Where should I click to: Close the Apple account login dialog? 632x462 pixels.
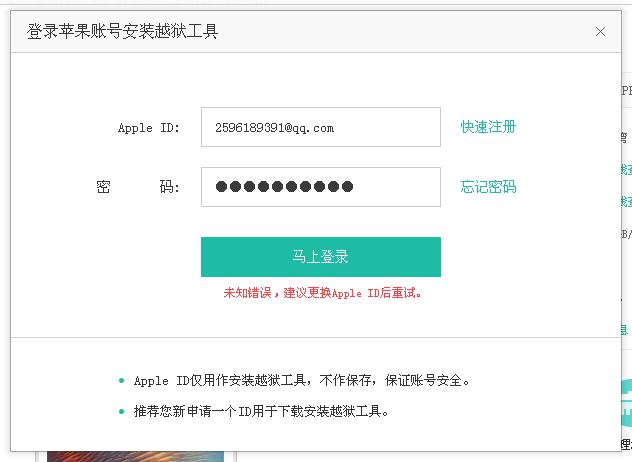point(600,31)
